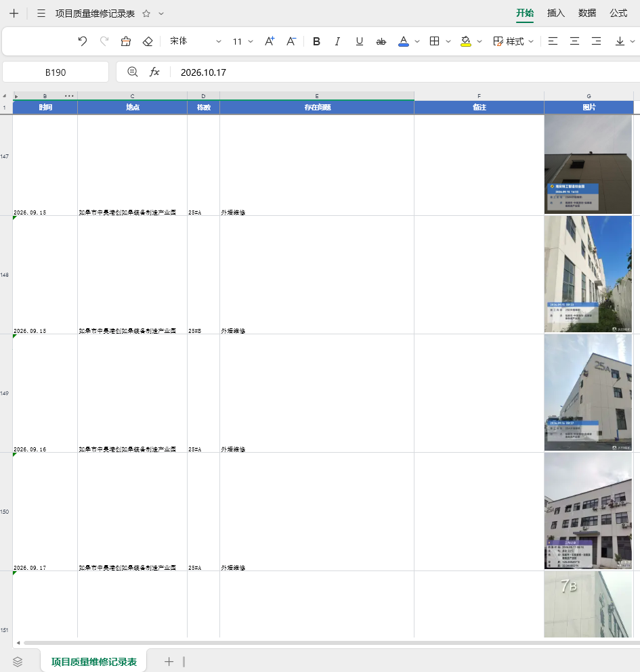Toggle strikethrough formatting
The width and height of the screenshot is (640, 672).
pyautogui.click(x=381, y=41)
